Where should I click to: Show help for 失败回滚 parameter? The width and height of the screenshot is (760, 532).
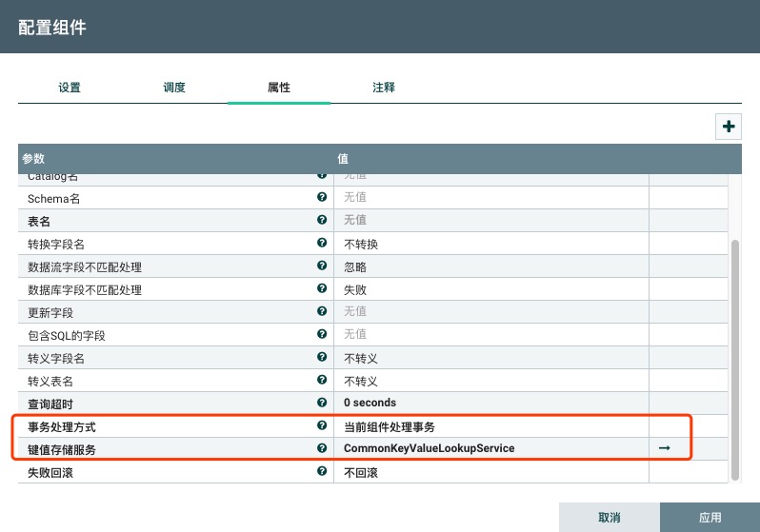322,471
